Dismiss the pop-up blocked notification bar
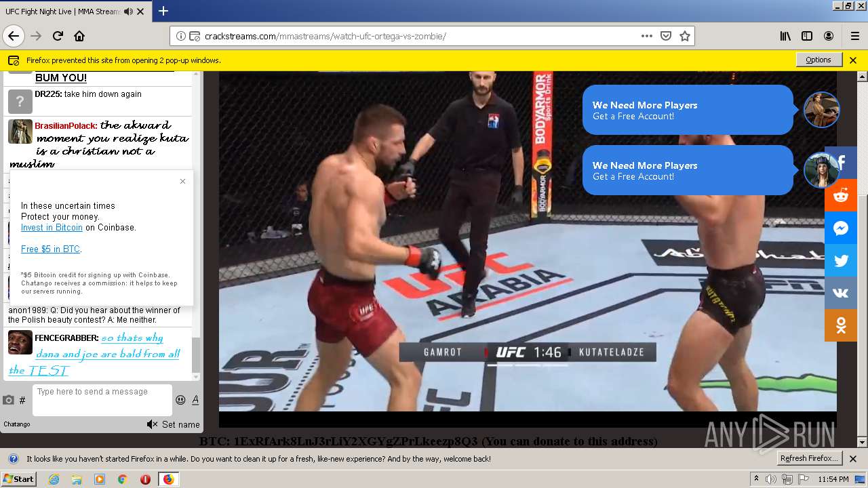 [x=853, y=60]
